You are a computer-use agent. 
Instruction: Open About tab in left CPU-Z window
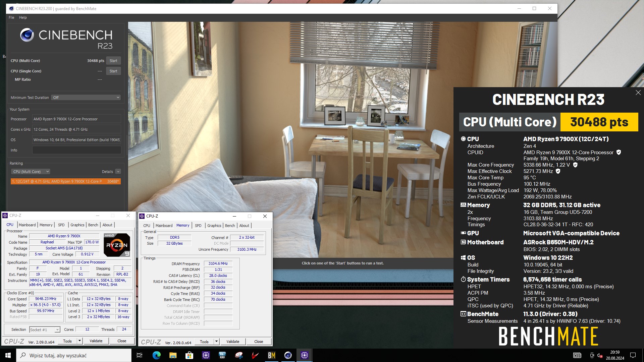(107, 225)
